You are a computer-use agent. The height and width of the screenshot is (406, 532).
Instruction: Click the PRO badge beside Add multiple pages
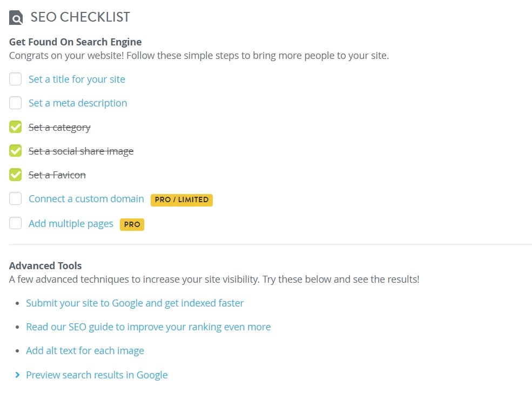point(132,224)
